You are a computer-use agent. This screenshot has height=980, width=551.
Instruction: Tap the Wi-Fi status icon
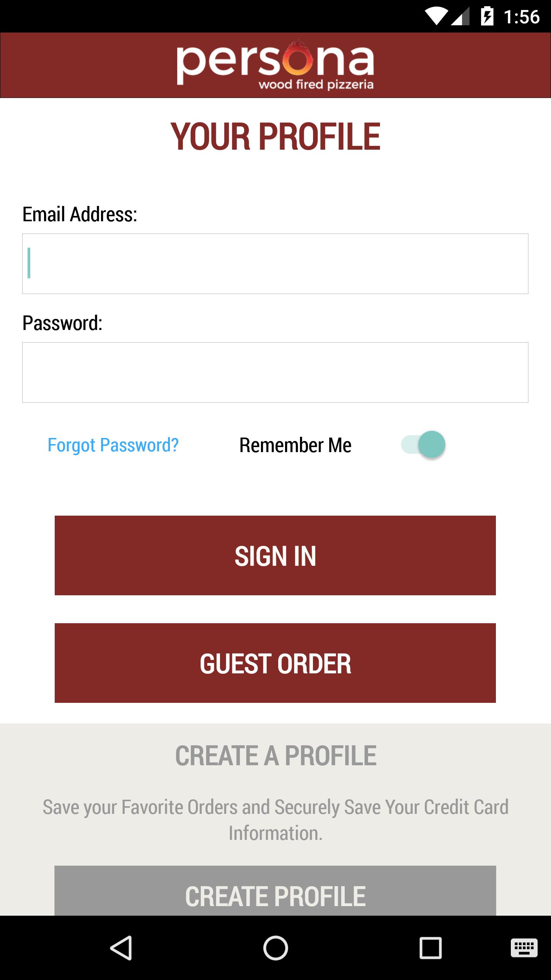436,16
